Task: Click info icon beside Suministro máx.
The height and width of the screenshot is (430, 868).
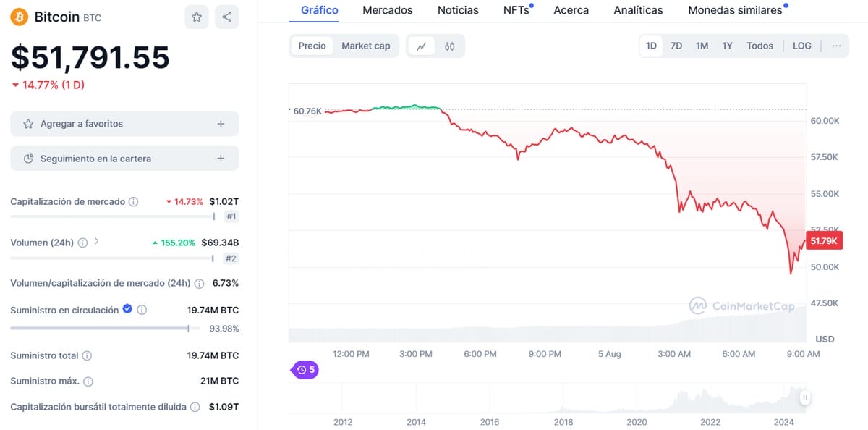Action: 88,381
